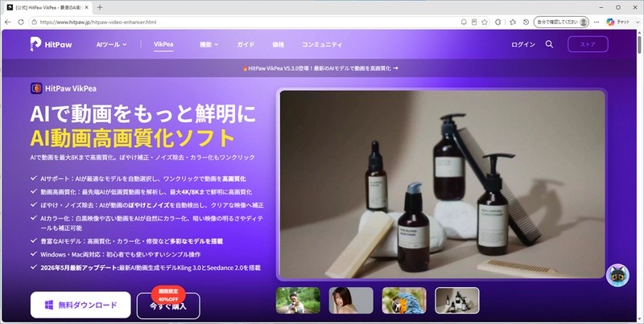Click the HitPaw logo in the header
Image resolution: width=644 pixels, height=324 pixels.
[x=51, y=44]
